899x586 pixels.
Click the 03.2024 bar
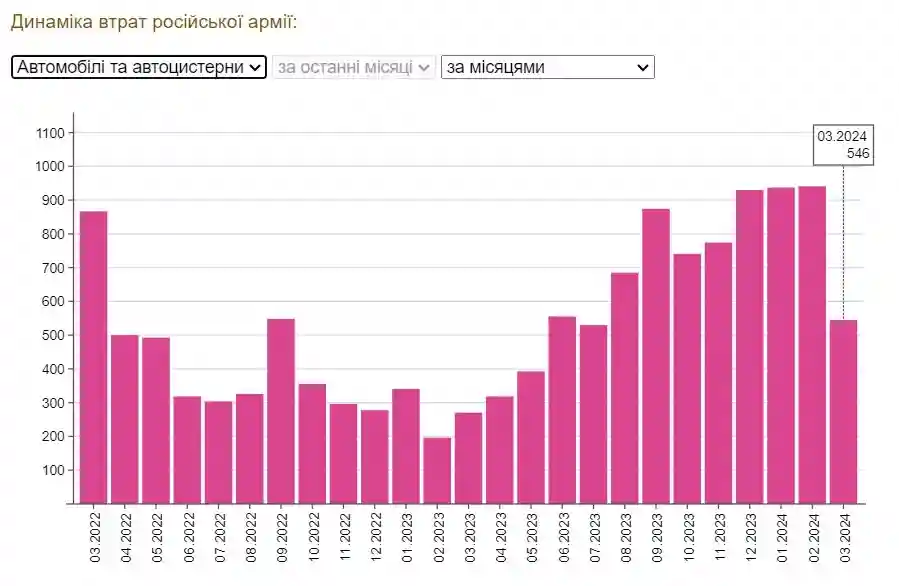coord(843,412)
